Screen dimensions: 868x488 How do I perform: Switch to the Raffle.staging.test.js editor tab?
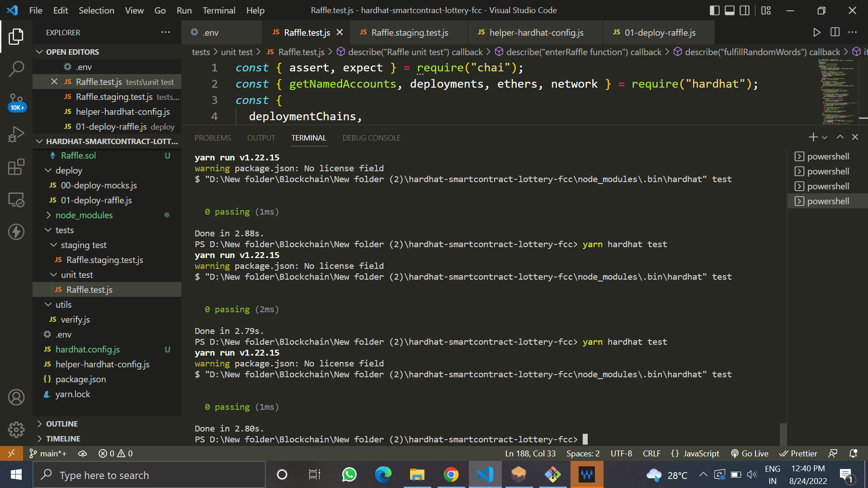(x=409, y=33)
